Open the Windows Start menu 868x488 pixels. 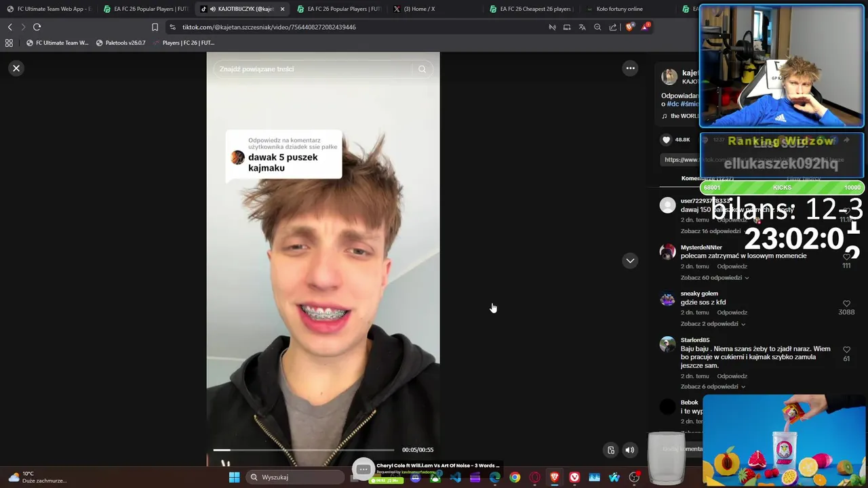pyautogui.click(x=234, y=477)
